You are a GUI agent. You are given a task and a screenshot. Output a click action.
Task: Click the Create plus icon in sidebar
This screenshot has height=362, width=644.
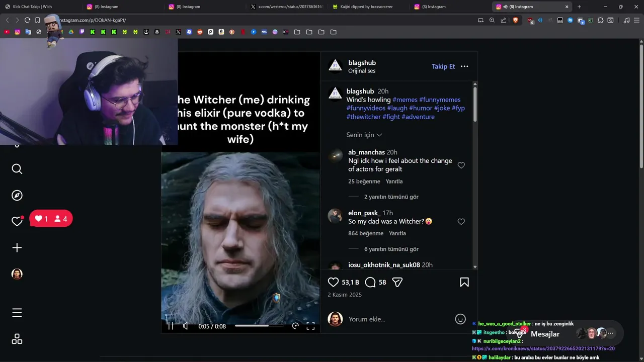point(17,248)
